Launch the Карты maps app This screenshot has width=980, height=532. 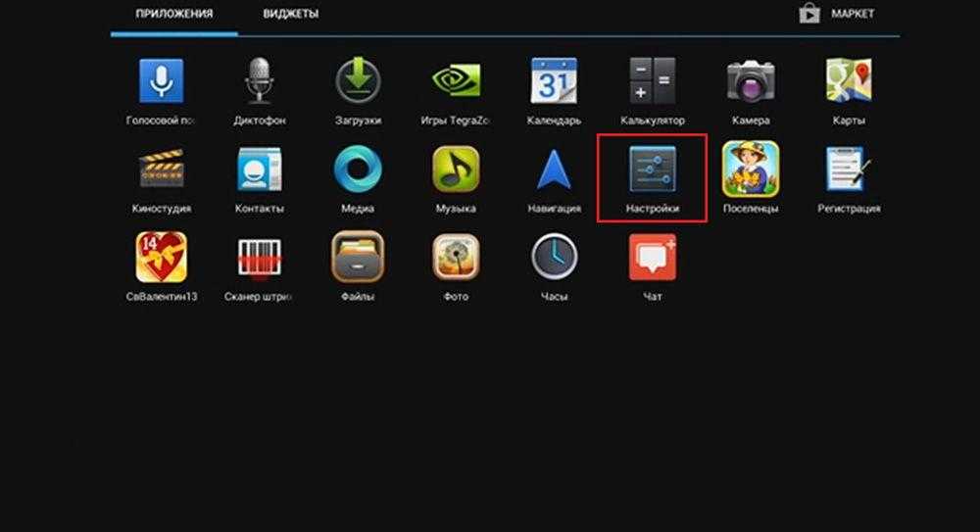pos(848,80)
